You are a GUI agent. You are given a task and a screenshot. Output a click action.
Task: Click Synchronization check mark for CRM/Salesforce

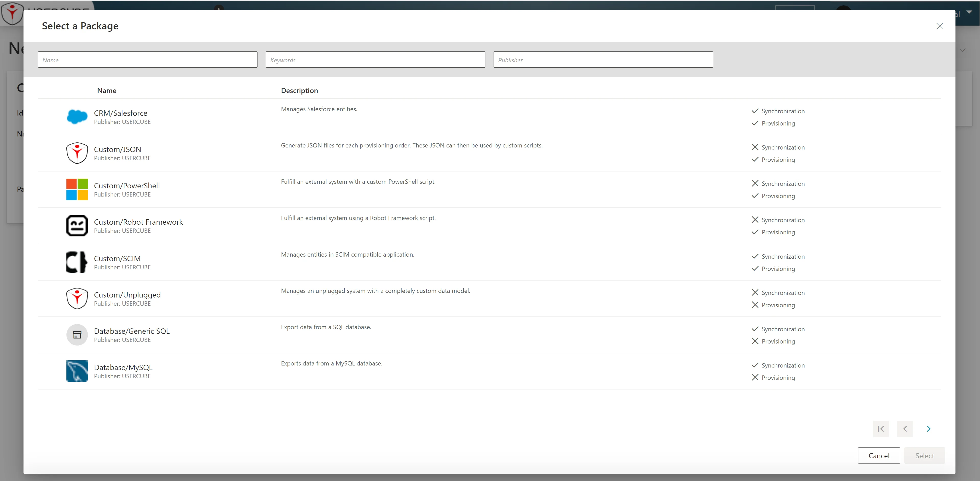tap(755, 111)
